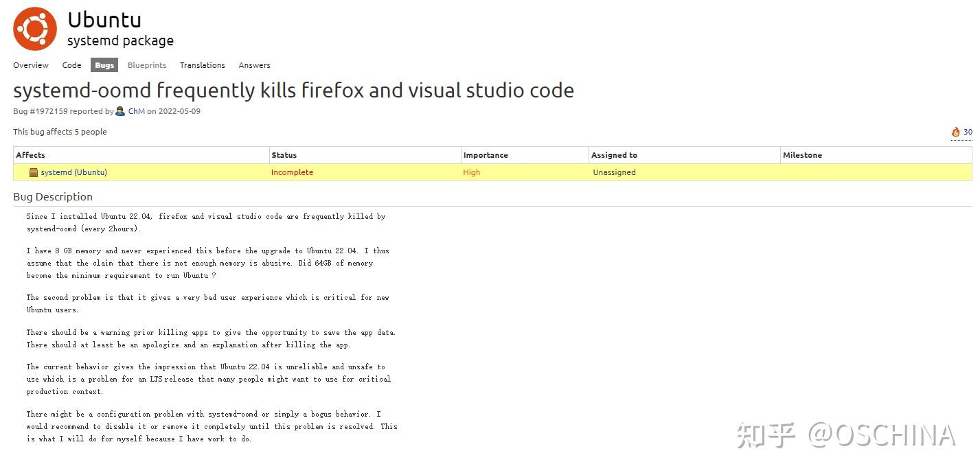Click the person icon beside ChM

click(x=120, y=111)
